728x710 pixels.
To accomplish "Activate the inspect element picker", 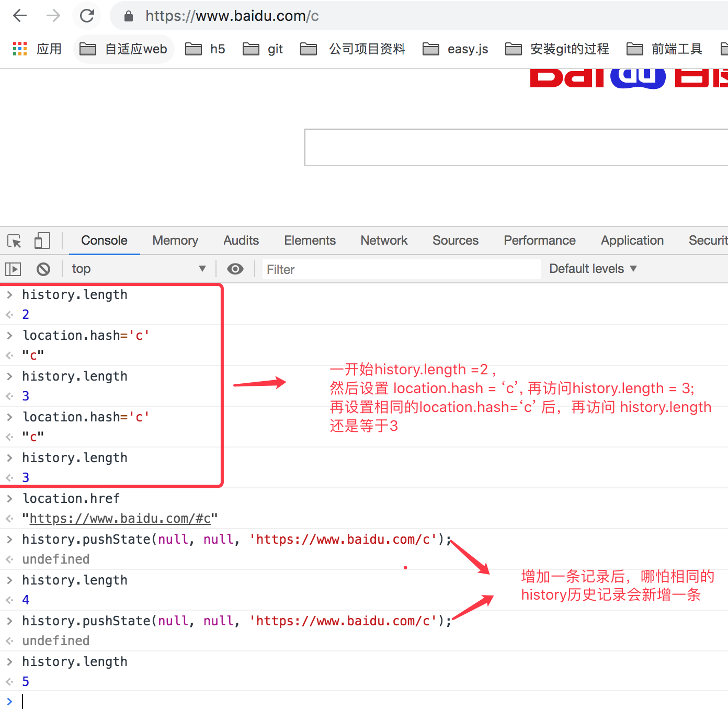I will (14, 241).
